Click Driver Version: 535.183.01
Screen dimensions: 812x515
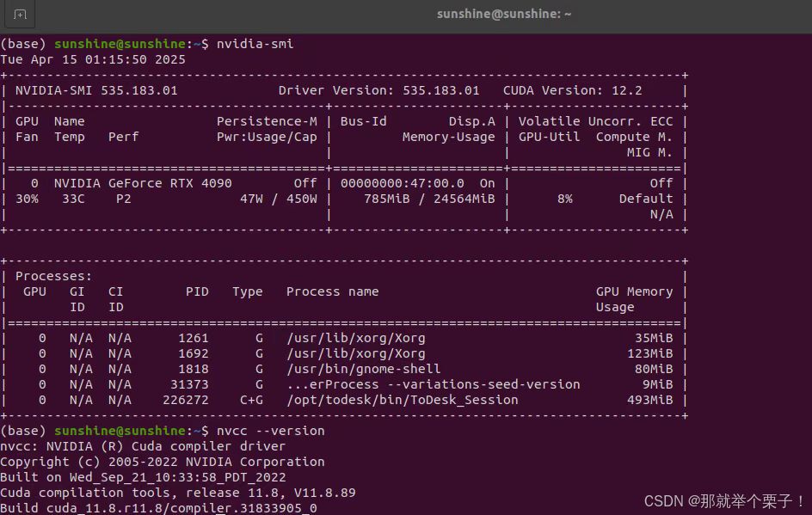click(378, 90)
